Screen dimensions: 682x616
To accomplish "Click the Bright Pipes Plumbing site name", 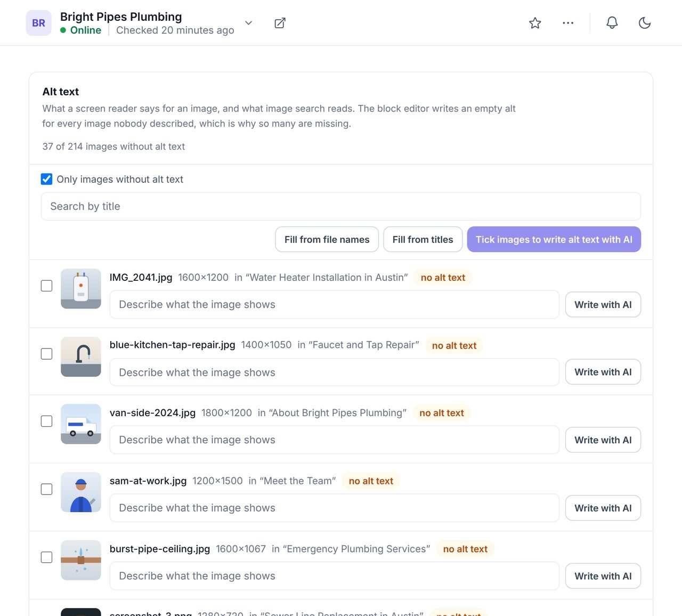I will point(121,17).
